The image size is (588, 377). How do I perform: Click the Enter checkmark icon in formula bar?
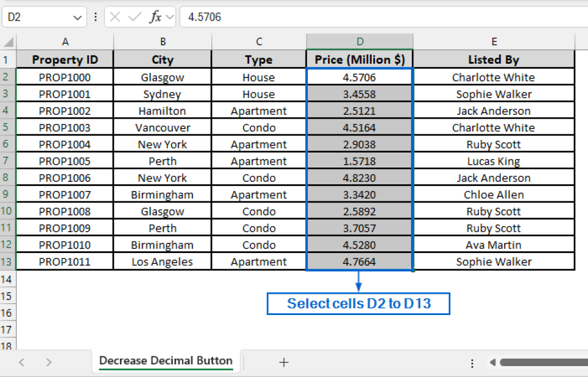[x=135, y=17]
